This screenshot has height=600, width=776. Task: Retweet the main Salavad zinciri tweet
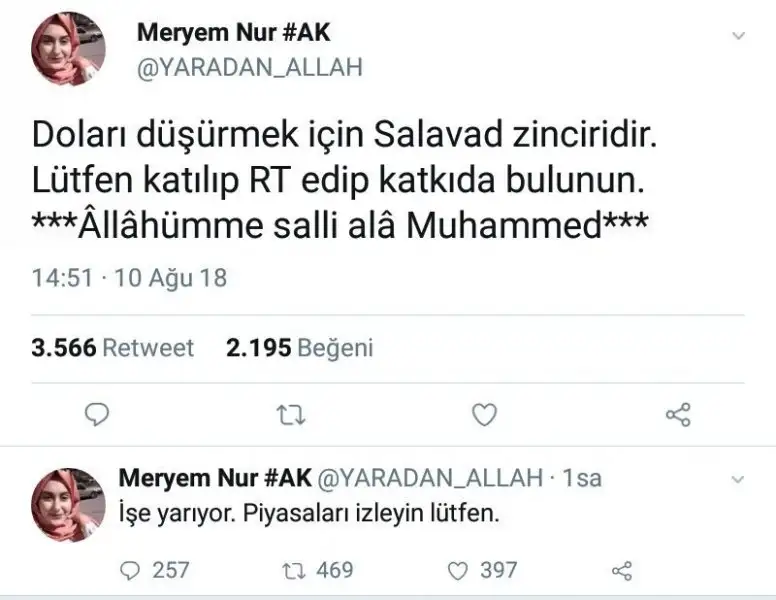coord(289,414)
